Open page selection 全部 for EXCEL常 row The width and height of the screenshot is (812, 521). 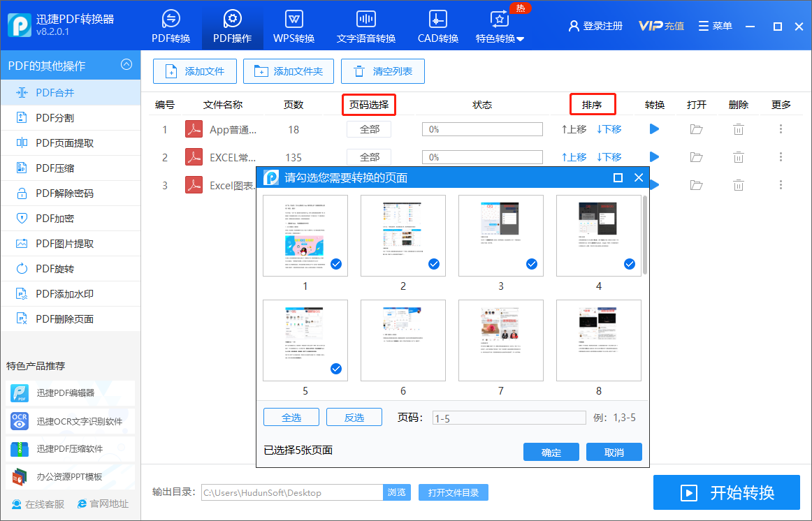[369, 156]
